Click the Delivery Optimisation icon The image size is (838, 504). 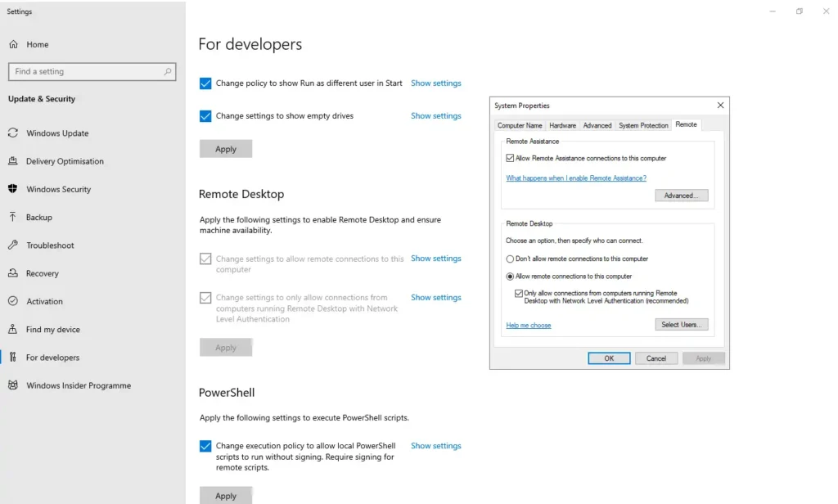click(x=13, y=161)
